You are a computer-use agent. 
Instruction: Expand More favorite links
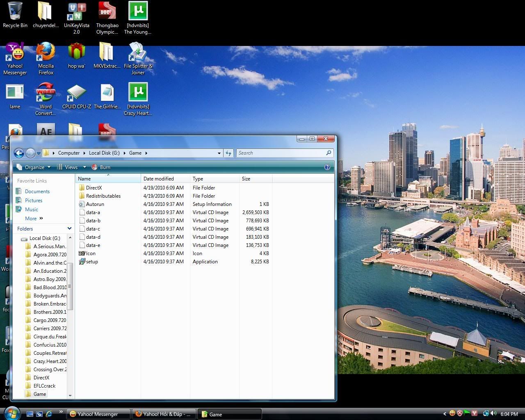pos(34,219)
